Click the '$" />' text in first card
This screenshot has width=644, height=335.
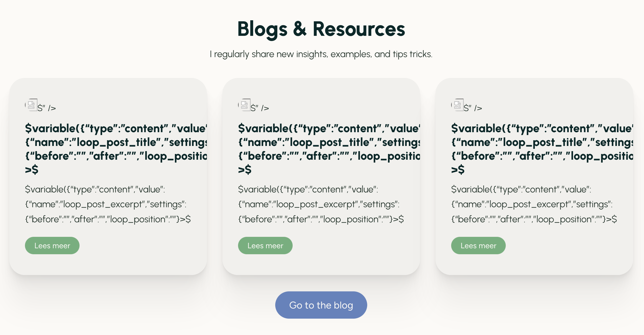(47, 108)
